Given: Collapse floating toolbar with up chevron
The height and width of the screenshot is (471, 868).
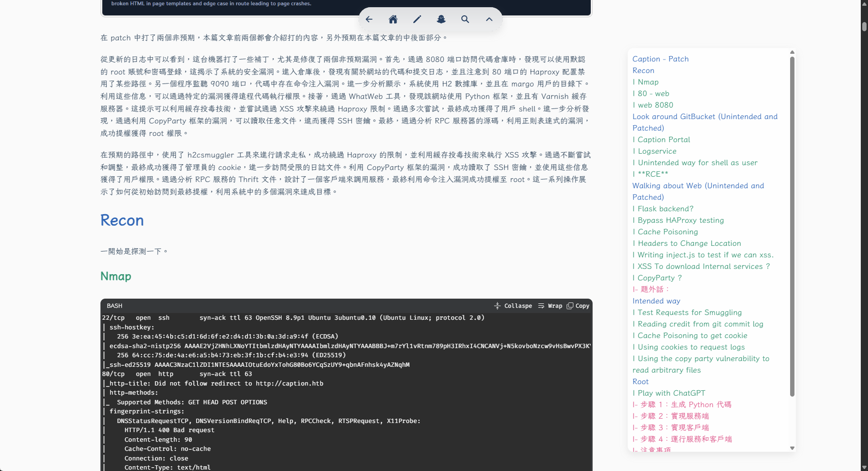Looking at the screenshot, I should pos(489,19).
